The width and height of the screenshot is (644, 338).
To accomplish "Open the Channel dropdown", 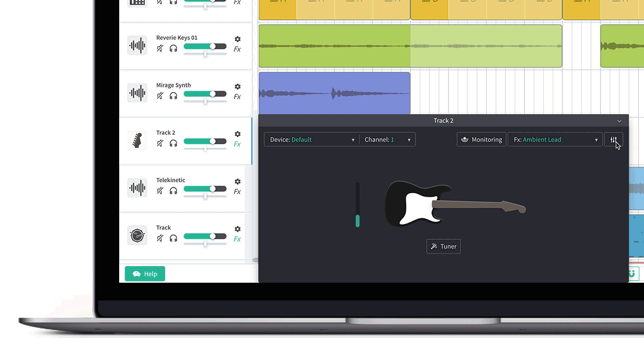I will pyautogui.click(x=387, y=139).
